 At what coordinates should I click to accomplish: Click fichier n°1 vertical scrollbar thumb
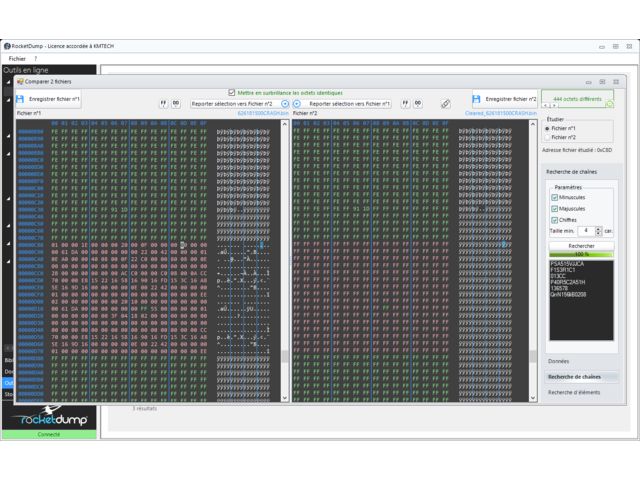(285, 356)
